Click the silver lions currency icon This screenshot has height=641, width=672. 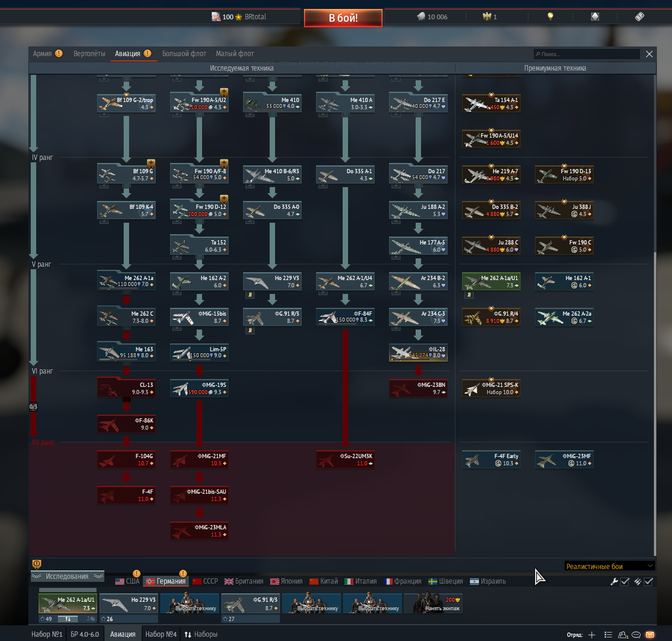click(x=421, y=17)
